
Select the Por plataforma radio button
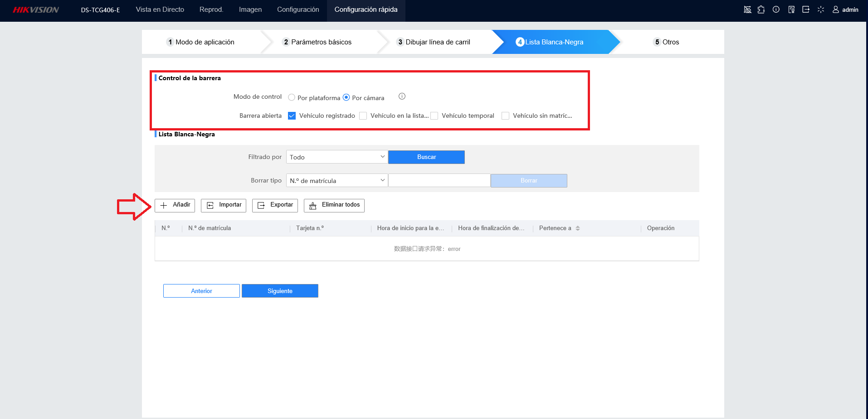click(292, 97)
